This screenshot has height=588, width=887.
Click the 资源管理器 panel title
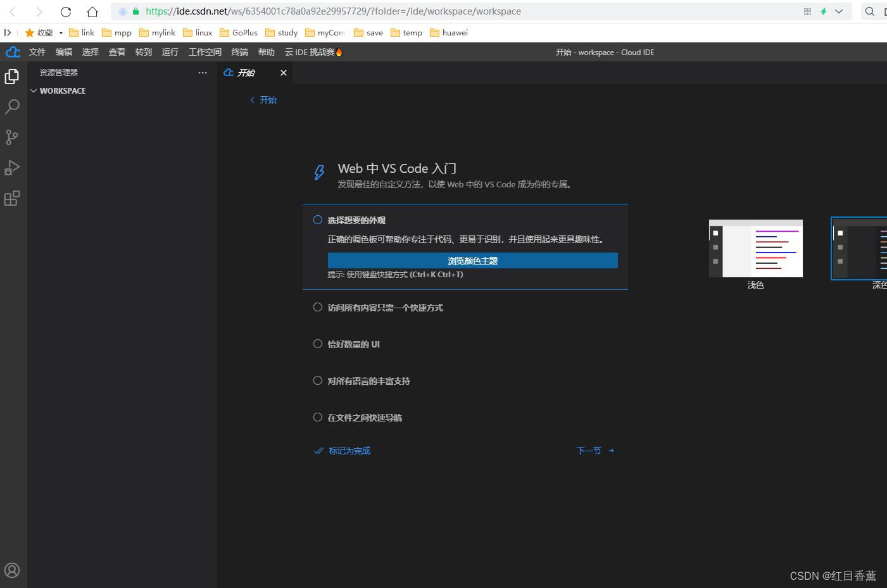(59, 73)
